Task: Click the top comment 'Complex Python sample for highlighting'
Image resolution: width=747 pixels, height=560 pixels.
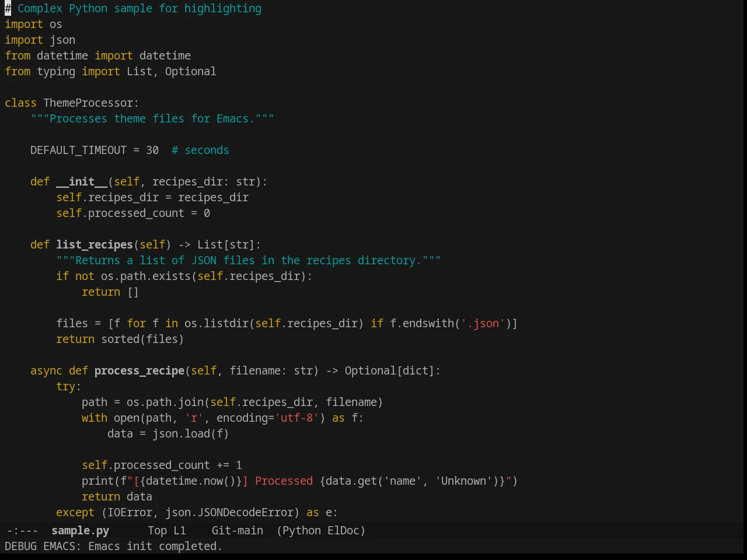Action: [x=139, y=8]
